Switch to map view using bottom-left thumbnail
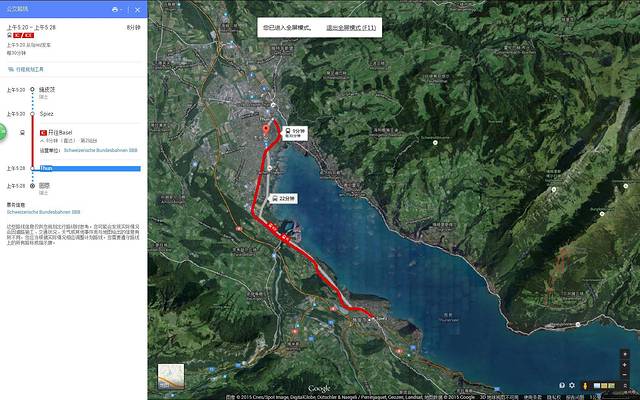640x400 pixels. [171, 376]
